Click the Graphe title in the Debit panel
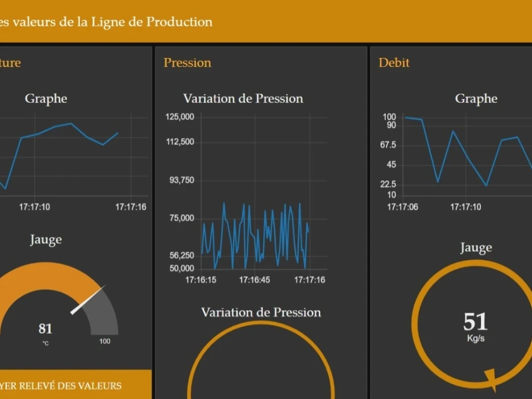 pos(476,98)
